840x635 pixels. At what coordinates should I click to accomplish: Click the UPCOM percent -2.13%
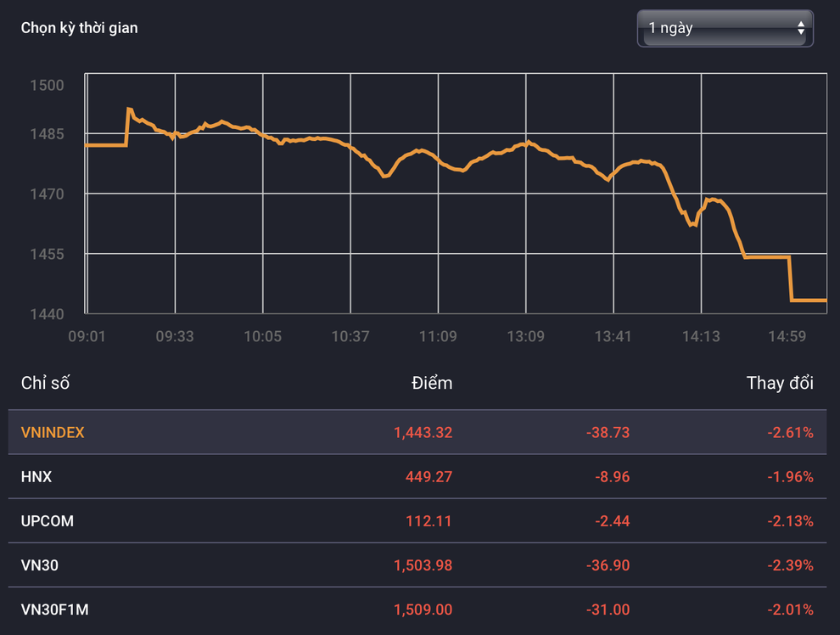pyautogui.click(x=790, y=521)
